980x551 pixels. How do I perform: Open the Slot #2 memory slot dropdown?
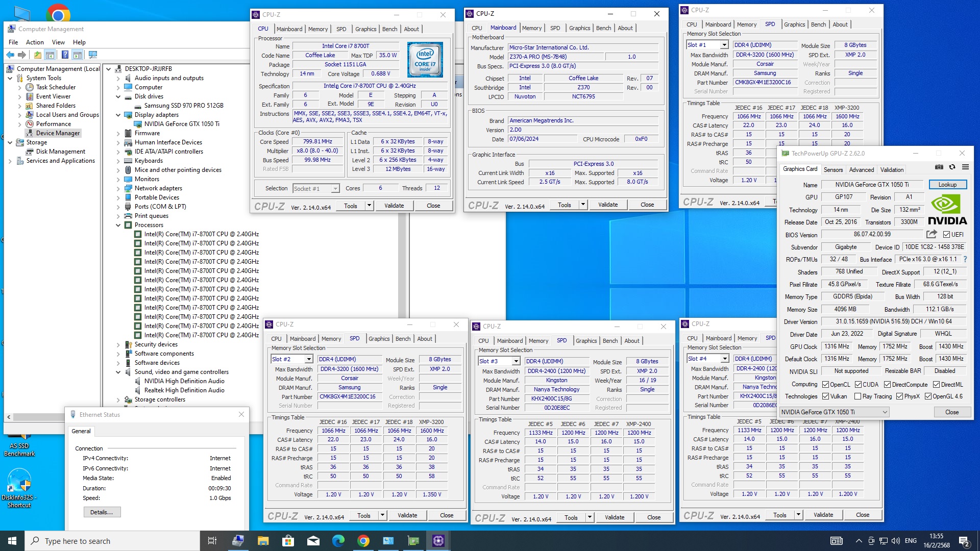tap(308, 359)
